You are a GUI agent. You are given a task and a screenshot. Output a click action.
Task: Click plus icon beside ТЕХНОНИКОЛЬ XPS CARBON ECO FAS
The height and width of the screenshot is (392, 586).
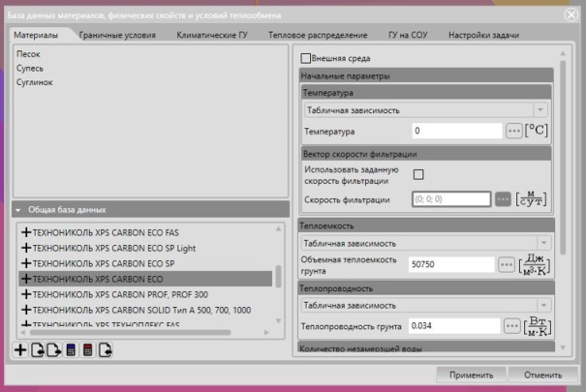point(26,233)
